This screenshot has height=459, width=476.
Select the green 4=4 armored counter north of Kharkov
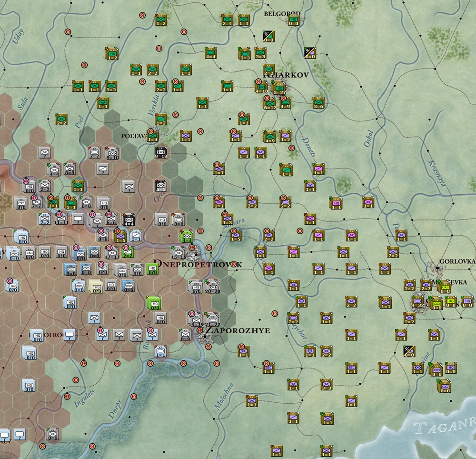[x=211, y=53]
